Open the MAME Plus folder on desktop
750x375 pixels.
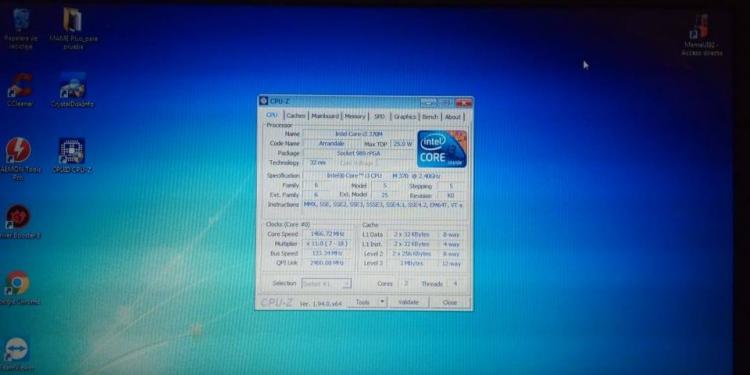coord(73,29)
